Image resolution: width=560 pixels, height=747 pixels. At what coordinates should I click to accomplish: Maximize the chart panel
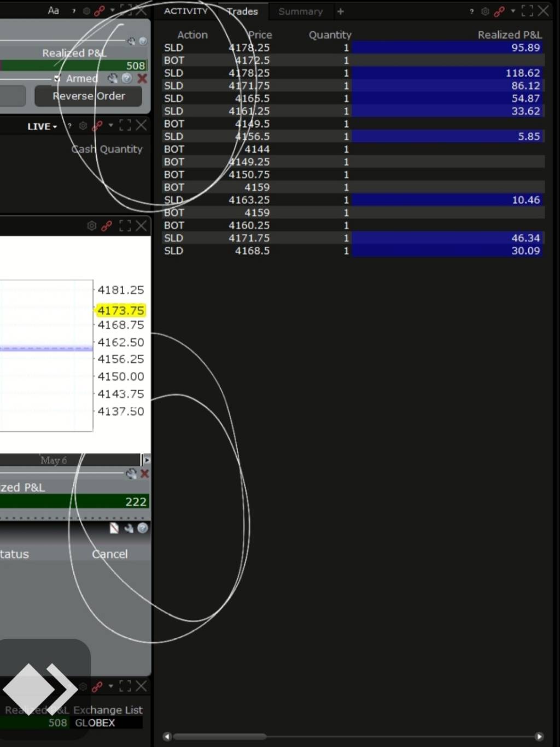pyautogui.click(x=125, y=225)
